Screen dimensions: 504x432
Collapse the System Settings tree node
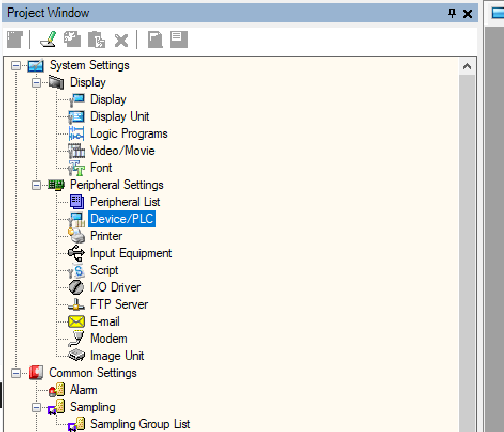pos(16,66)
